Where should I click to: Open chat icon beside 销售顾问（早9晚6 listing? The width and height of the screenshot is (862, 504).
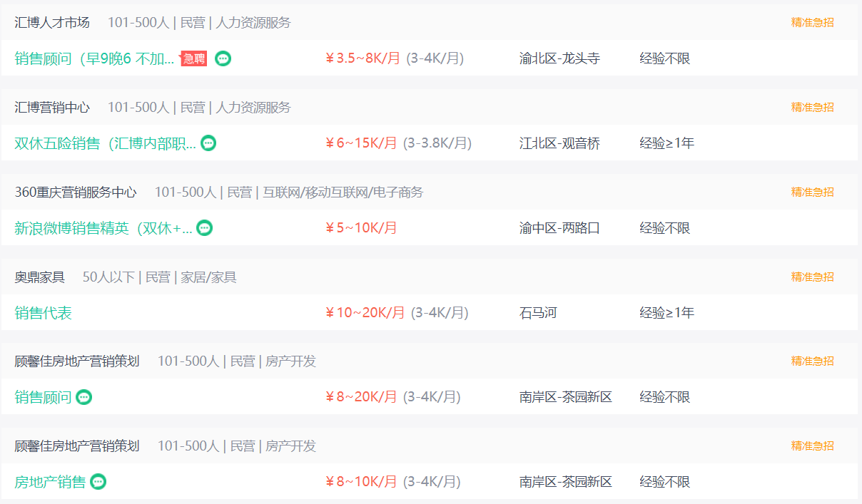point(223,58)
